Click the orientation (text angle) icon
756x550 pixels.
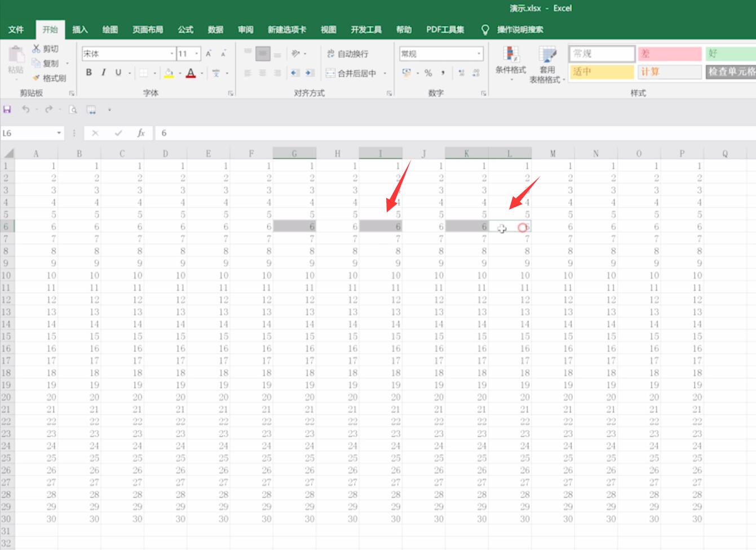tap(295, 54)
